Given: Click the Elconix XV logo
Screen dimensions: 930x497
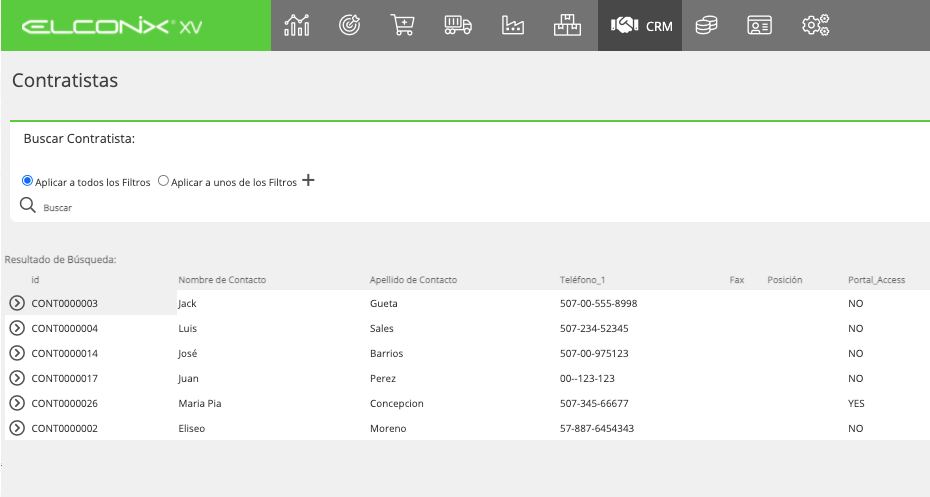Looking at the screenshot, I should 112,27.
